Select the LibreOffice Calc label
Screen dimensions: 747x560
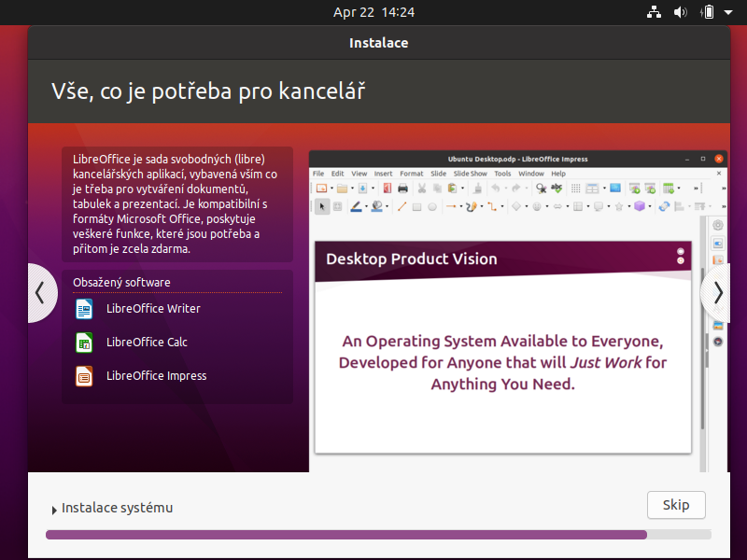147,342
